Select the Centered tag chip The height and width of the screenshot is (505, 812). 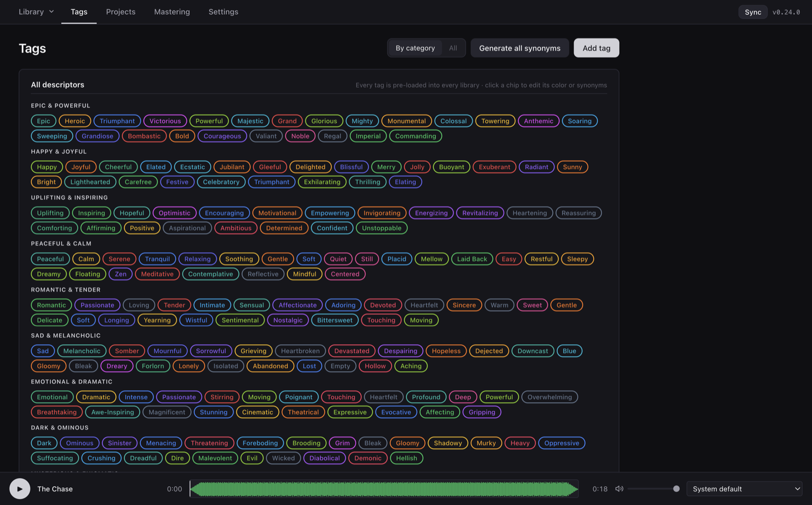click(x=345, y=274)
